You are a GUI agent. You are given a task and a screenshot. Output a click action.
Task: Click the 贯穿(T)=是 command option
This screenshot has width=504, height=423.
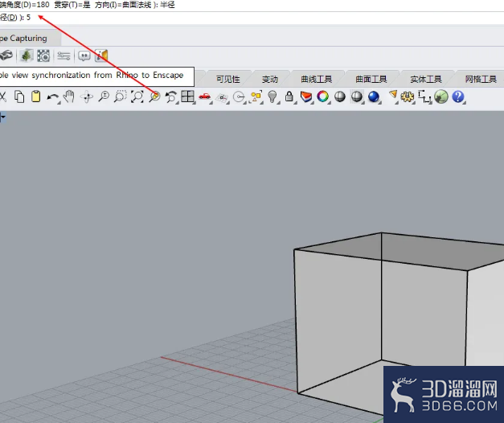pos(72,5)
